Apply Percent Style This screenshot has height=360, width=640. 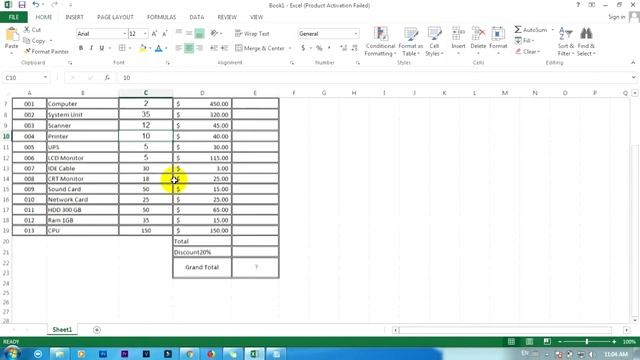click(x=319, y=48)
